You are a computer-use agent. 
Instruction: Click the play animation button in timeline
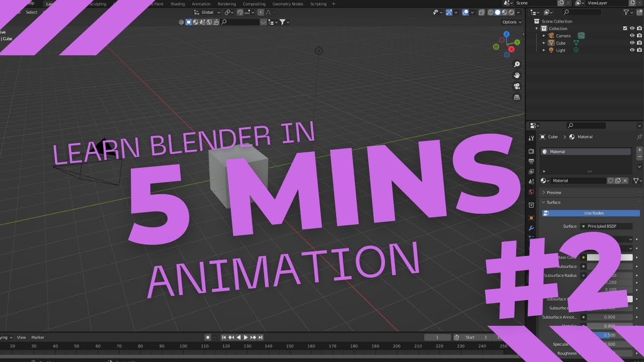[246, 337]
